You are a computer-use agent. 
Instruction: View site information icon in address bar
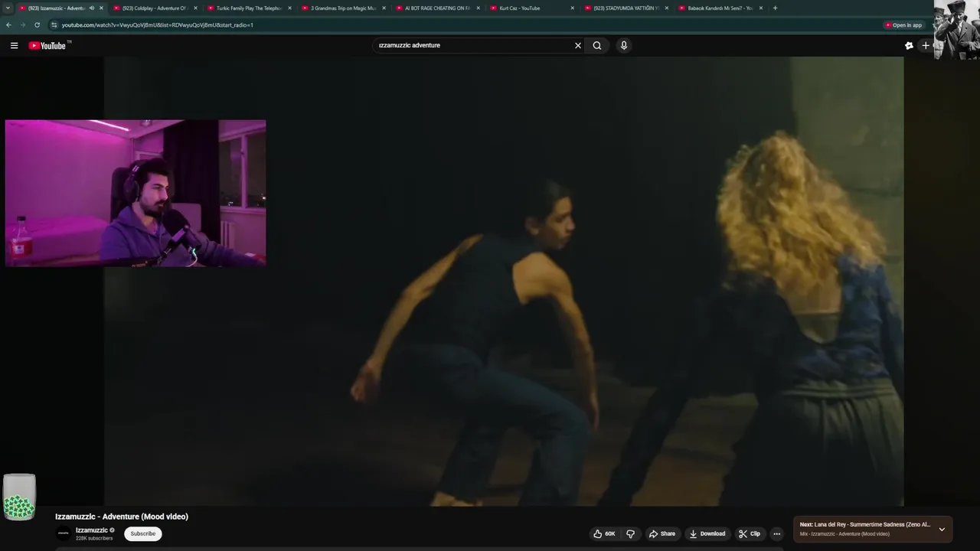(54, 24)
